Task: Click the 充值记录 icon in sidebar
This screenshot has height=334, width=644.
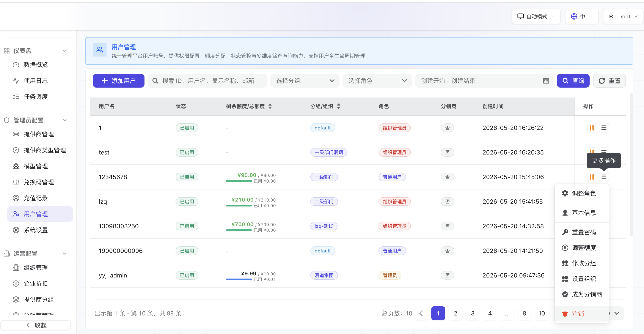Action: (16, 198)
